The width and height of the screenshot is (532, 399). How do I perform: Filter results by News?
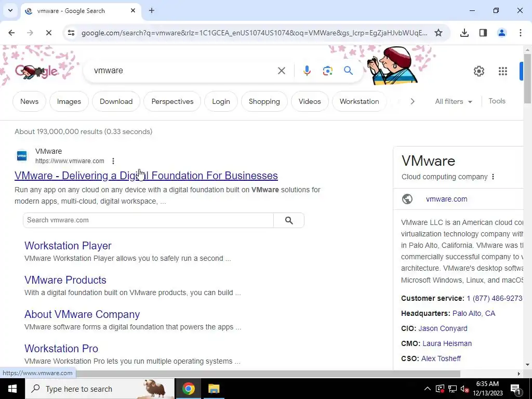tap(29, 101)
